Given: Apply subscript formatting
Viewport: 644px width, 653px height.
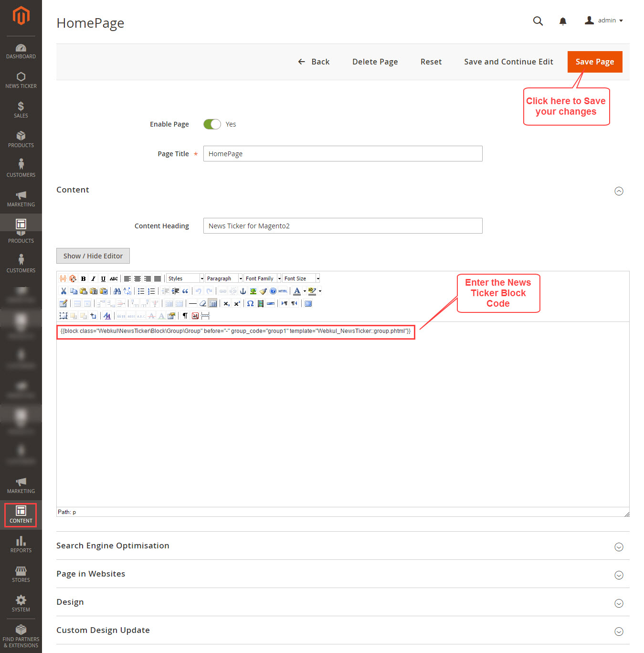Looking at the screenshot, I should point(227,303).
